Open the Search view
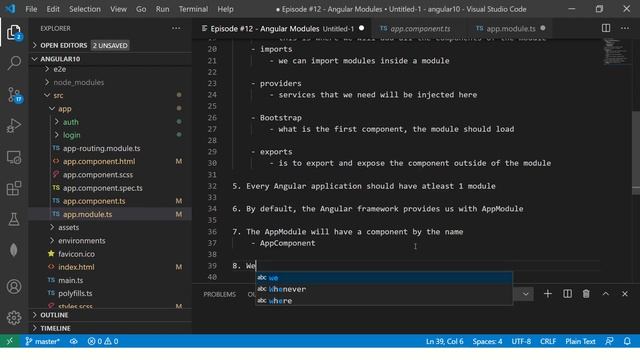Viewport: 640px width, 360px height. [14, 63]
